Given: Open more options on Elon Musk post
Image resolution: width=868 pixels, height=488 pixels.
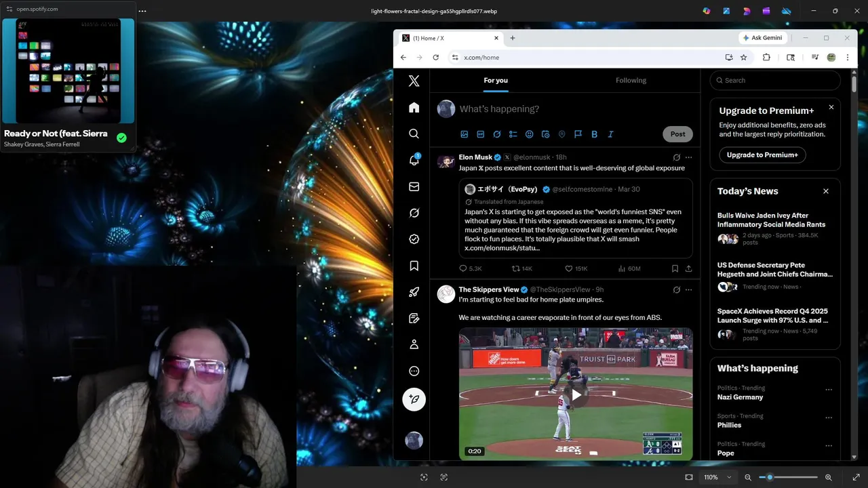Looking at the screenshot, I should [x=688, y=157].
